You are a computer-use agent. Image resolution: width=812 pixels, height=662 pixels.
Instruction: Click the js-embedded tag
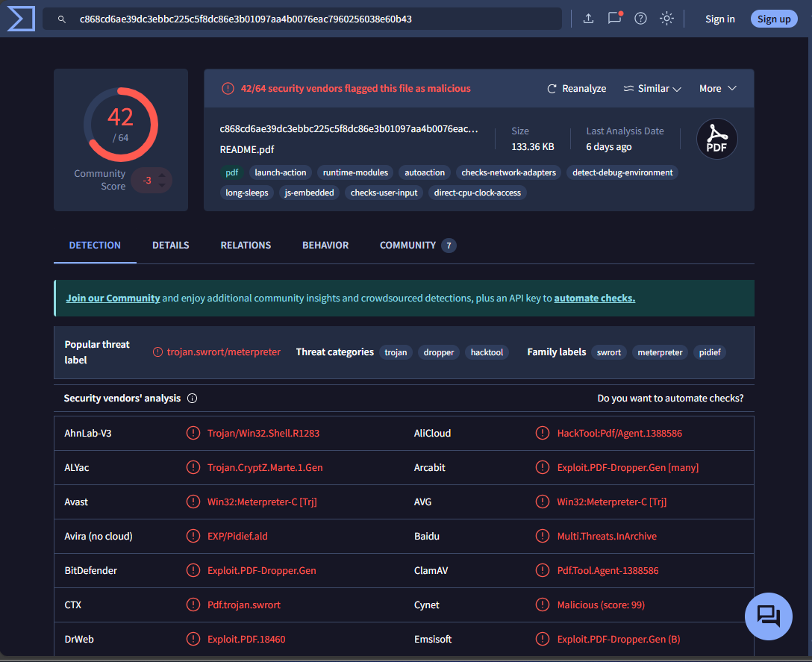309,193
